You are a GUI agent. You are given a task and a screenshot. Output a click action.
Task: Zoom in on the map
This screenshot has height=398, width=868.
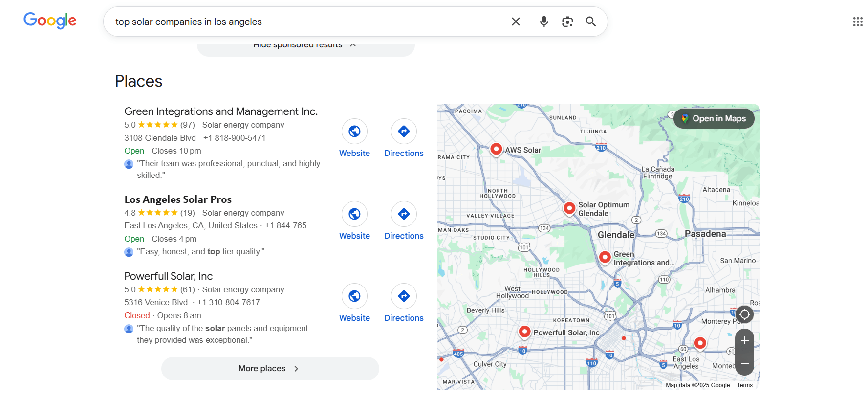click(745, 340)
